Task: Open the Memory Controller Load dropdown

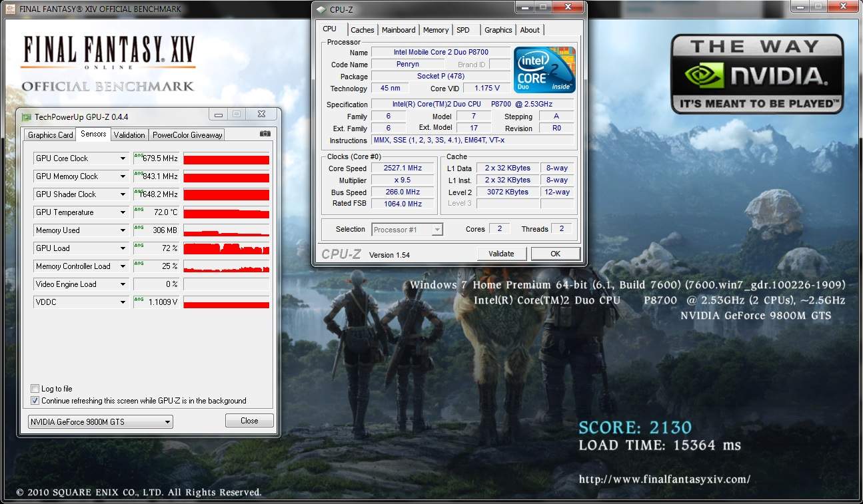Action: (x=123, y=266)
